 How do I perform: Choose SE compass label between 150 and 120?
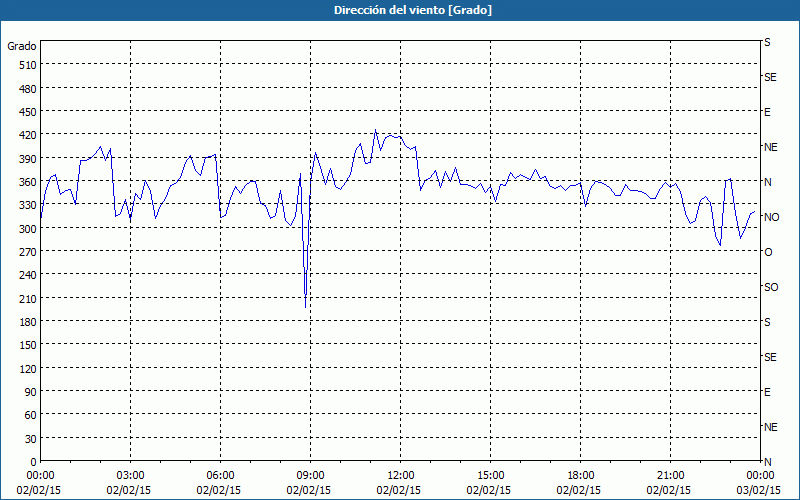(x=770, y=358)
